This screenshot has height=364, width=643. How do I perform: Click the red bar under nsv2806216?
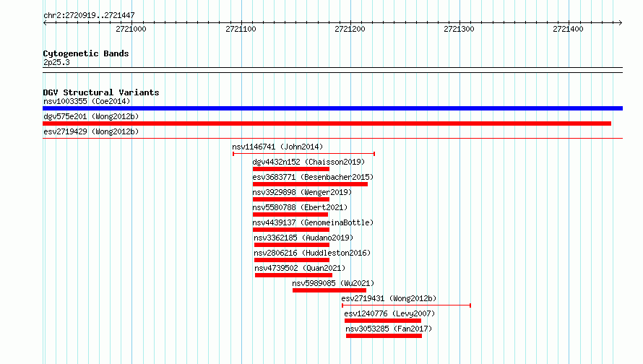(292, 260)
